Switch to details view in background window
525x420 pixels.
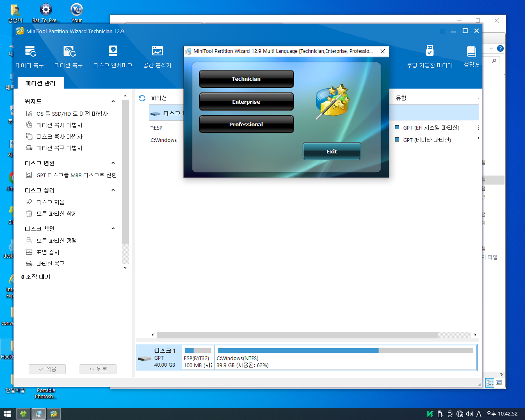pyautogui.click(x=490, y=383)
